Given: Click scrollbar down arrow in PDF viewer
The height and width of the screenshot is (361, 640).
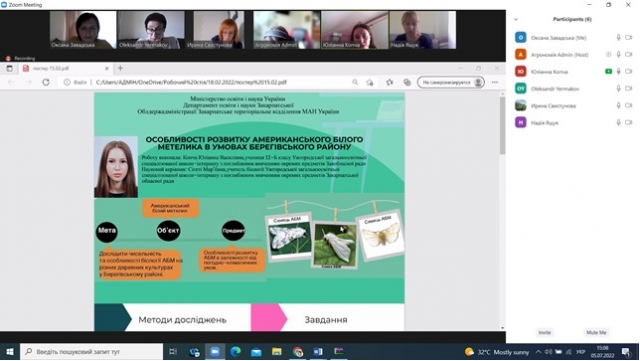Looking at the screenshot, I should click(502, 328).
